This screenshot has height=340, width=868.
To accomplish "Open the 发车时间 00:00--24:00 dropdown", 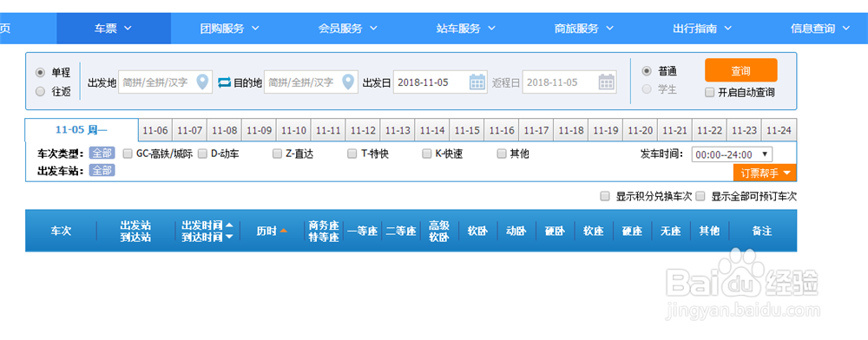I will [732, 154].
